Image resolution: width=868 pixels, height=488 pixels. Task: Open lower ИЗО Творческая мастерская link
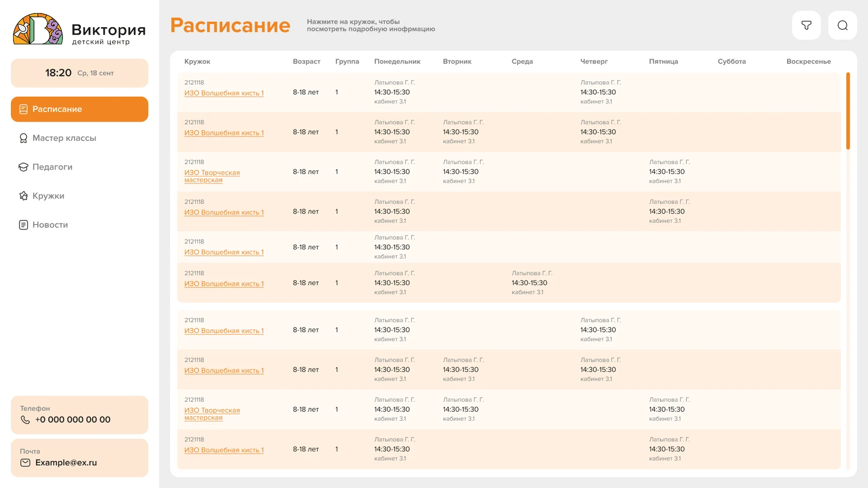(x=212, y=414)
